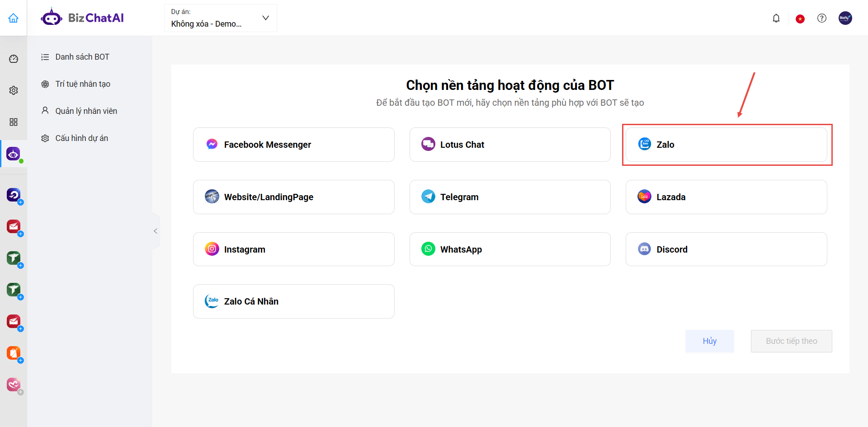Choose Discord platform
The height and width of the screenshot is (427, 868).
[x=726, y=249]
